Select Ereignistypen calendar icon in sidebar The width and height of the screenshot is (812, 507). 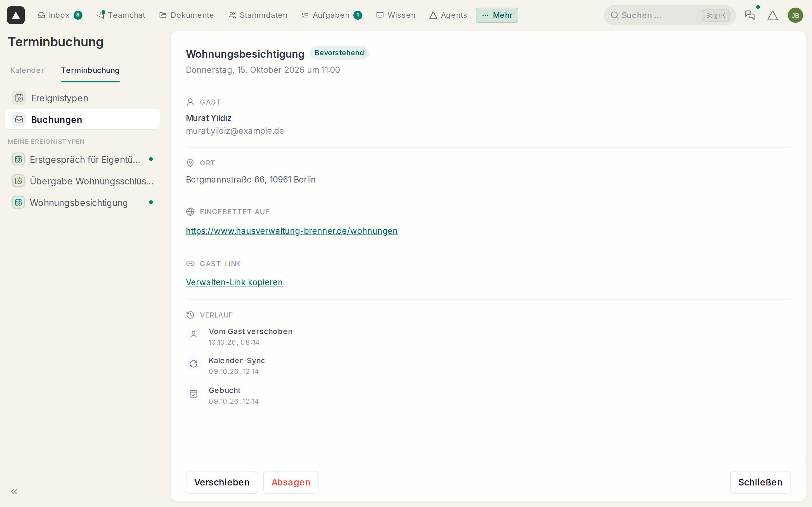(x=19, y=98)
